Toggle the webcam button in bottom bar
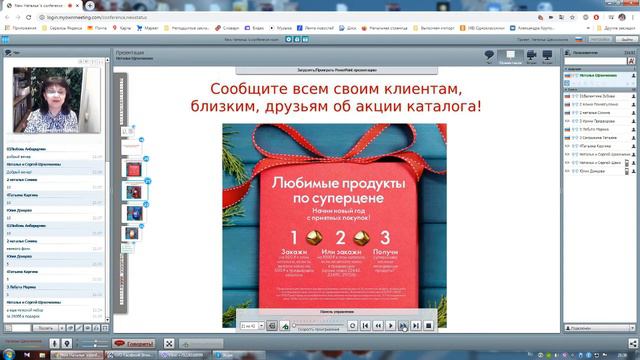640x360 pixels. [67, 343]
